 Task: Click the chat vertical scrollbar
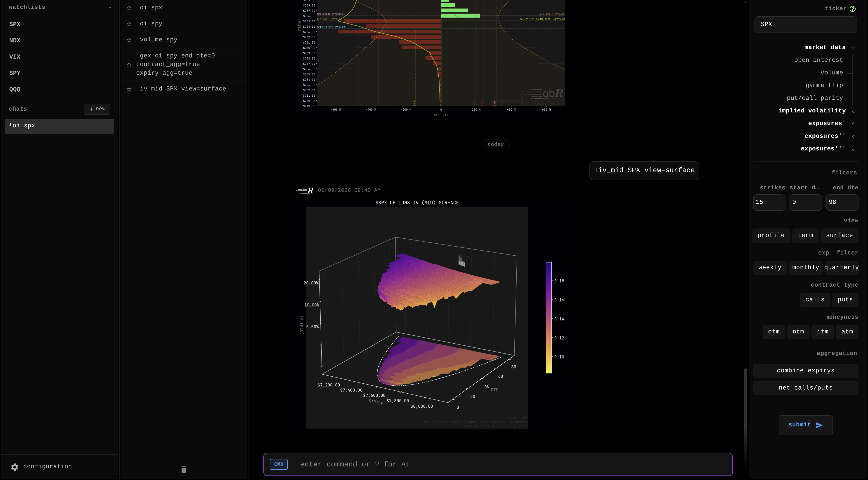click(745, 417)
